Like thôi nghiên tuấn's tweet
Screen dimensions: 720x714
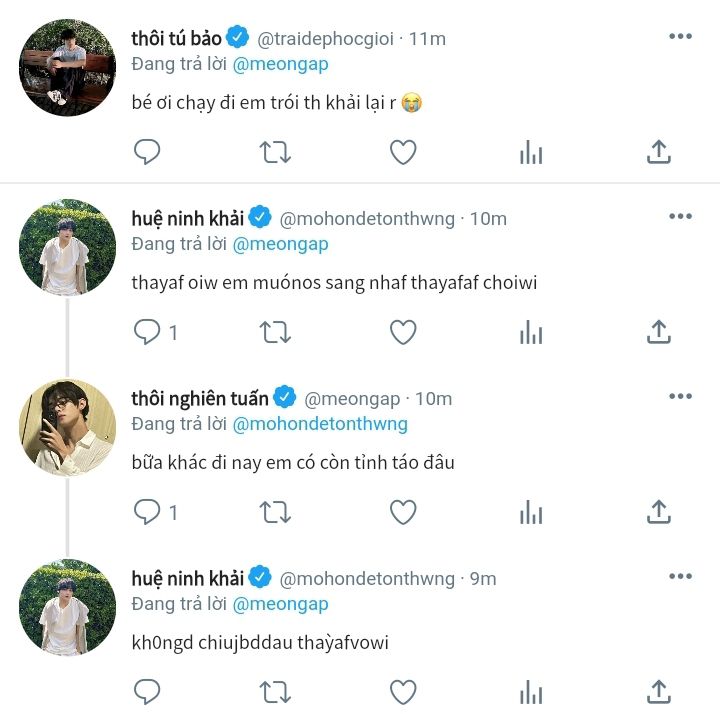[403, 512]
